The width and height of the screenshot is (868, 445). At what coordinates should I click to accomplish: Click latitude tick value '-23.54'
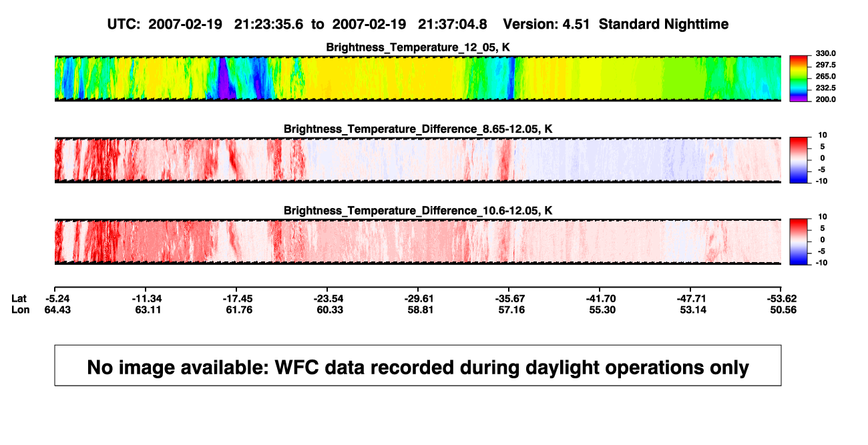330,298
